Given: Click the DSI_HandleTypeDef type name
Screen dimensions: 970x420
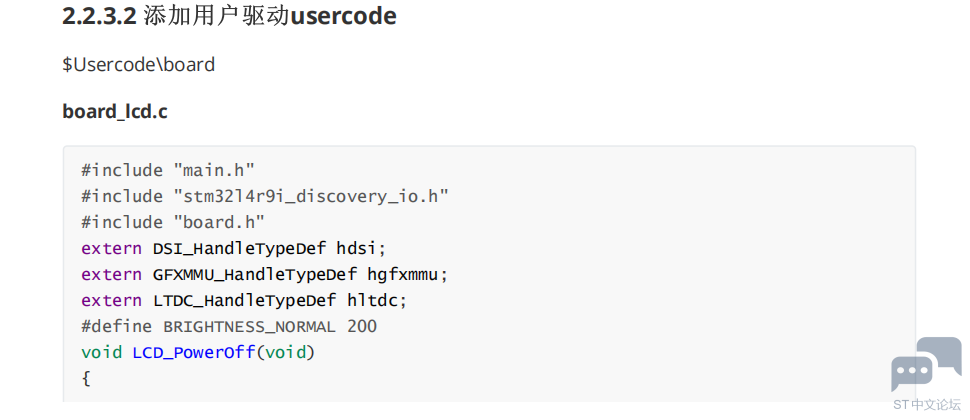Looking at the screenshot, I should coord(239,249).
